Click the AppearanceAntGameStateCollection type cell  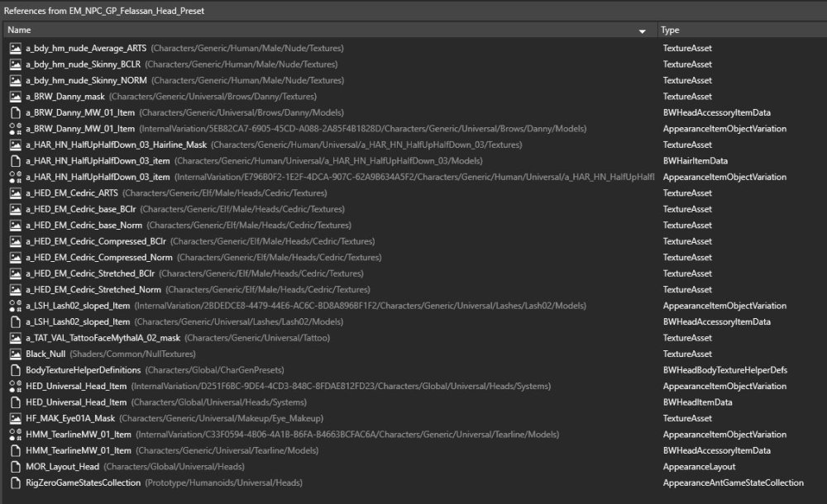[733, 483]
